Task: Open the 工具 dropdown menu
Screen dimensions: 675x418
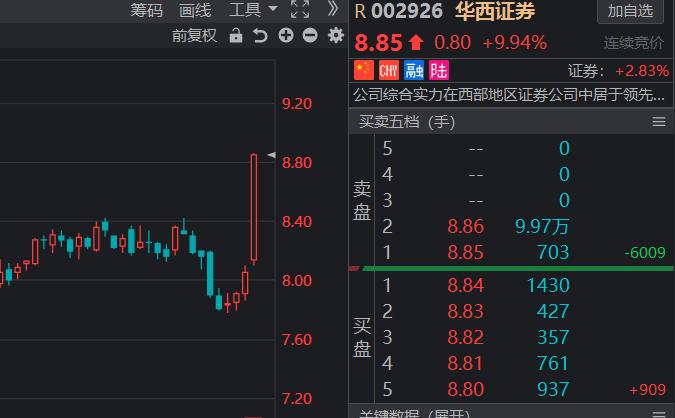Action: click(x=253, y=9)
